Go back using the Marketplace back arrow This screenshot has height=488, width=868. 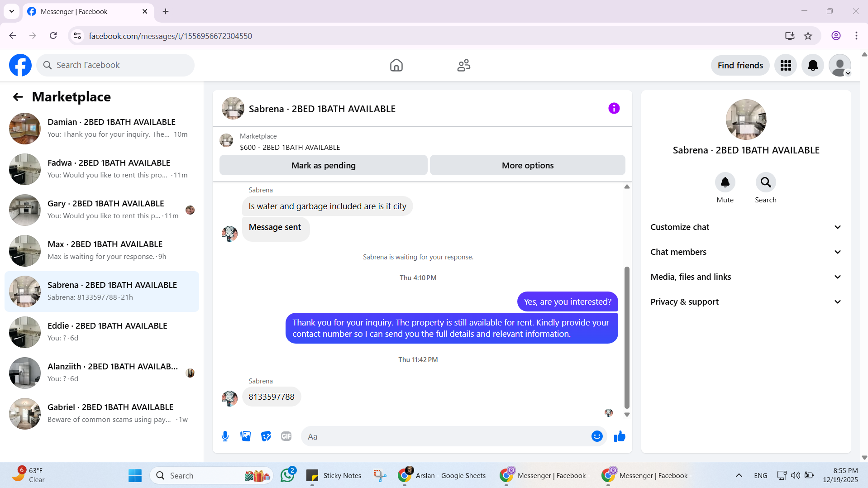[18, 97]
